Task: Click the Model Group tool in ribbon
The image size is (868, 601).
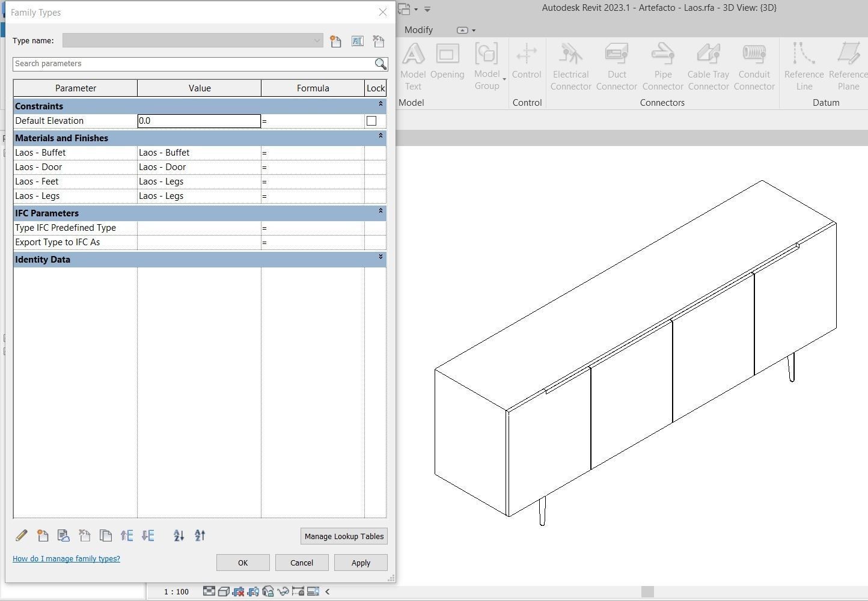Action: pos(486,66)
